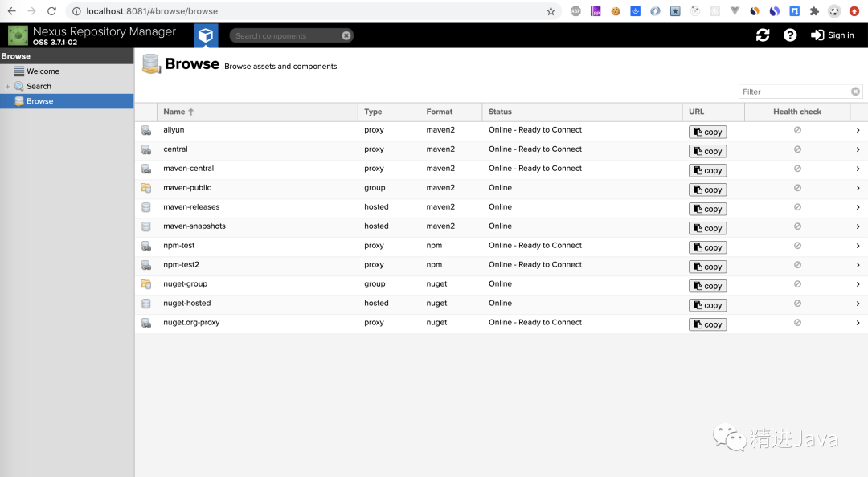Select Search in the sidebar
Image resolution: width=868 pixels, height=477 pixels.
[39, 86]
